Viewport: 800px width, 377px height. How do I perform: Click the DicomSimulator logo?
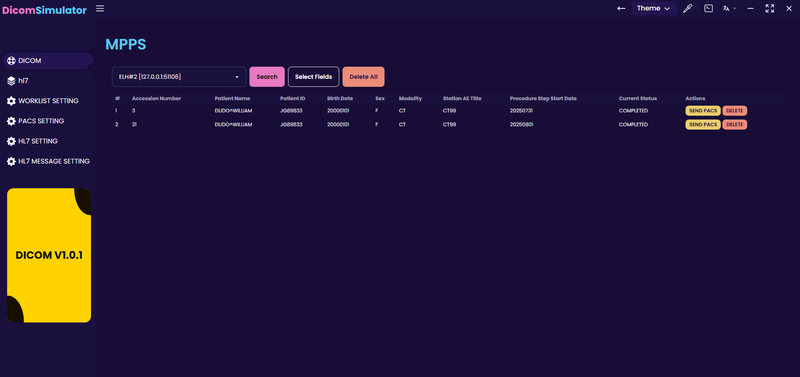(44, 10)
